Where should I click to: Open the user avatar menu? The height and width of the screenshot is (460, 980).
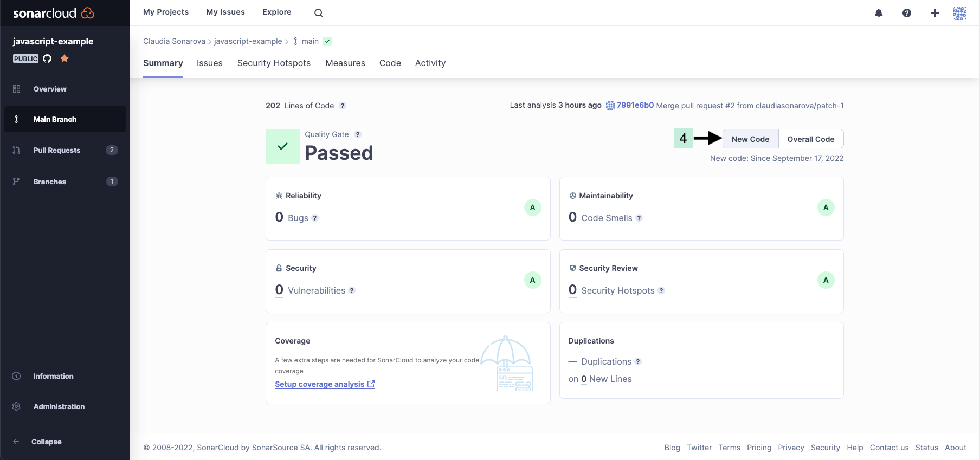pos(960,13)
